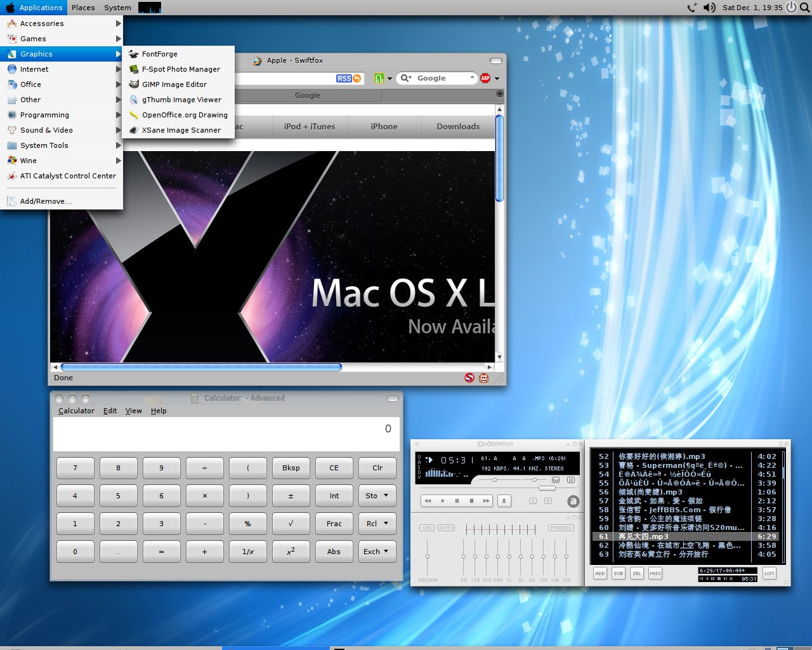Choose search engine via magnifier dropdown
This screenshot has width=812, height=650.
click(x=406, y=78)
